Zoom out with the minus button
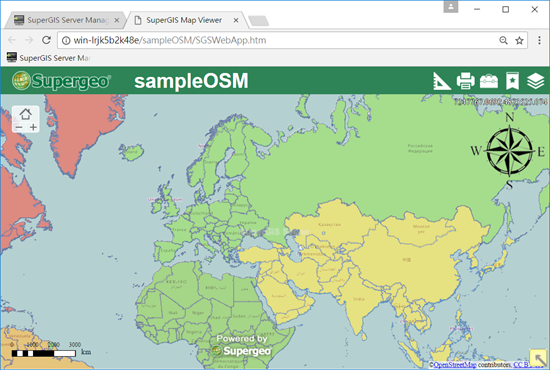This screenshot has width=550, height=370. pyautogui.click(x=19, y=127)
